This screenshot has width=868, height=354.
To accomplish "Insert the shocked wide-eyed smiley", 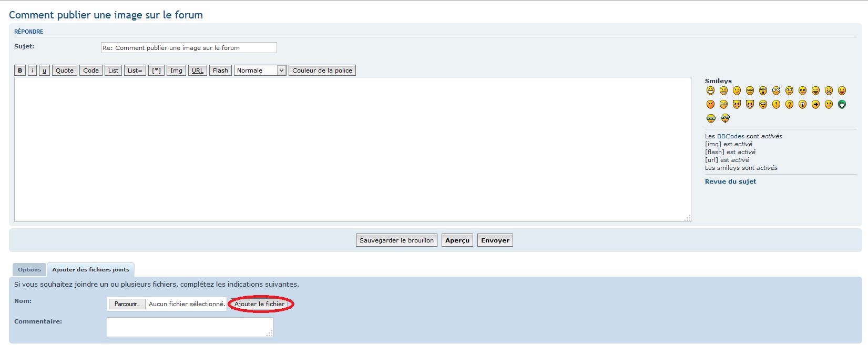I will coord(777,91).
